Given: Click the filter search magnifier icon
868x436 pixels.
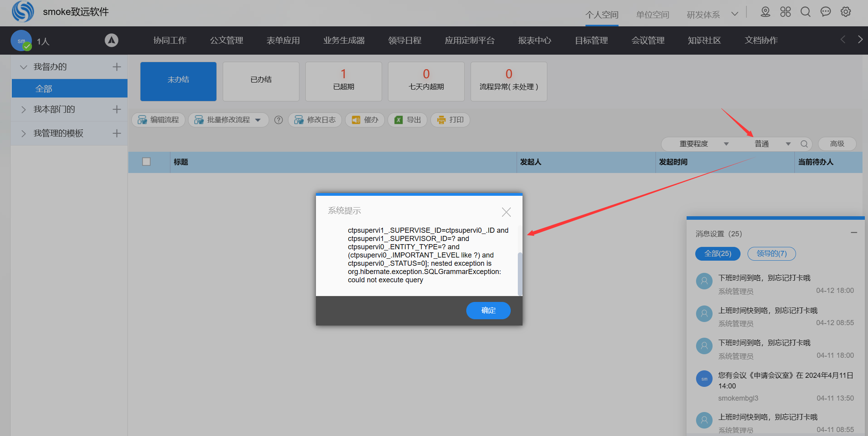Looking at the screenshot, I should point(804,144).
